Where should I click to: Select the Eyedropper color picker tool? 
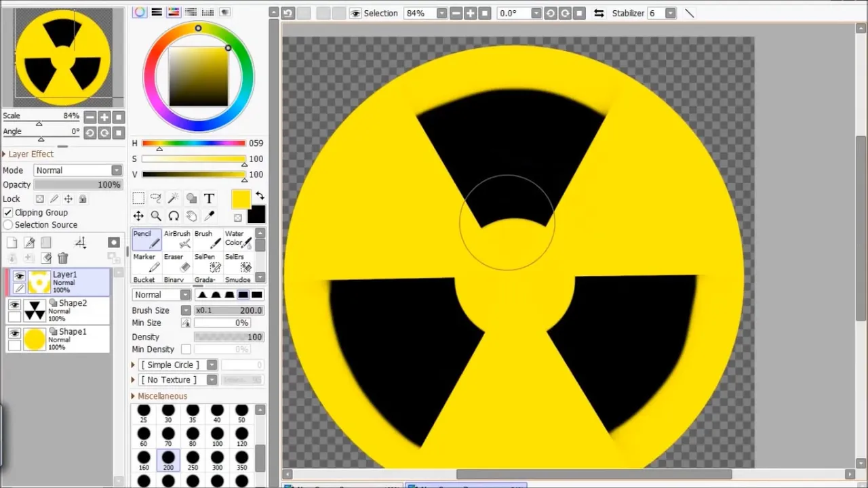[209, 216]
